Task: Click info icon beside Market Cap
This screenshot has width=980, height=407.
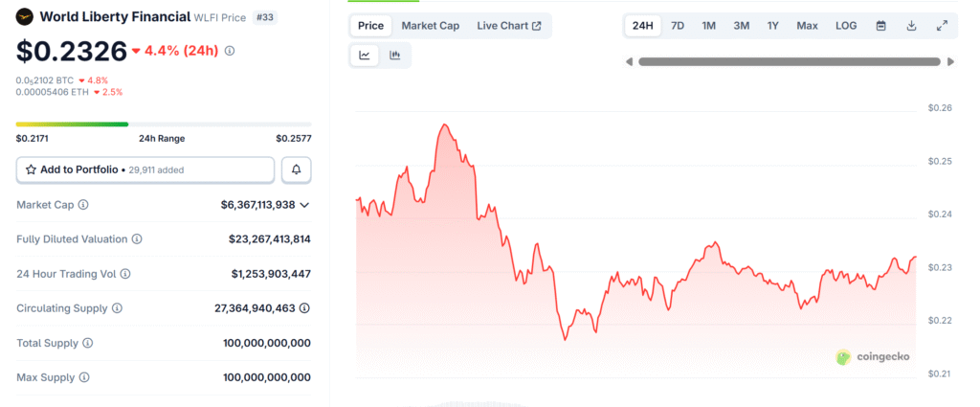Action: point(83,205)
